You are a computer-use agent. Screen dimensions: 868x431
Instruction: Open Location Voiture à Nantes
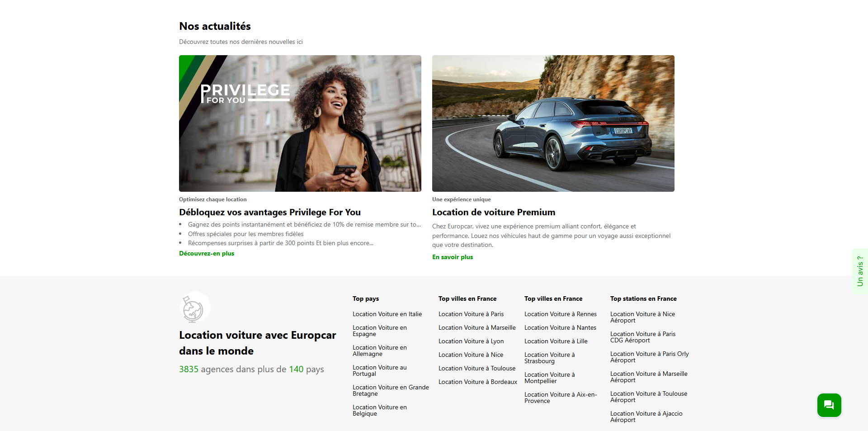pyautogui.click(x=560, y=327)
